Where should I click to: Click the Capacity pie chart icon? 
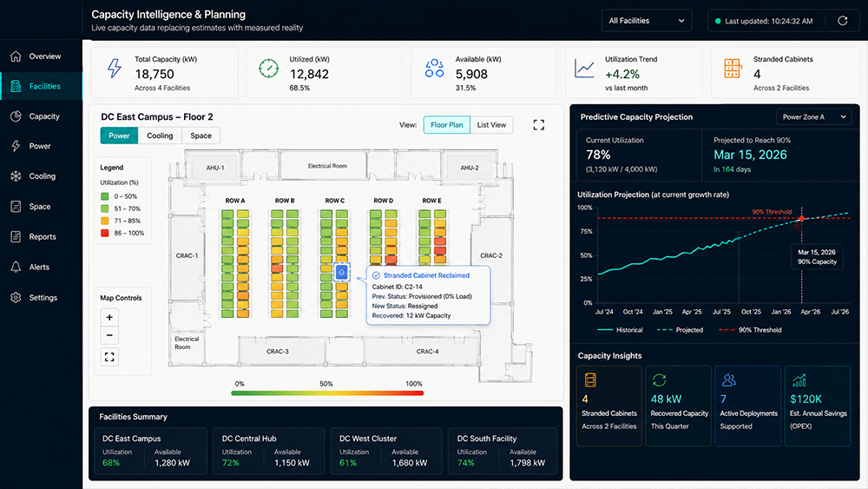16,116
